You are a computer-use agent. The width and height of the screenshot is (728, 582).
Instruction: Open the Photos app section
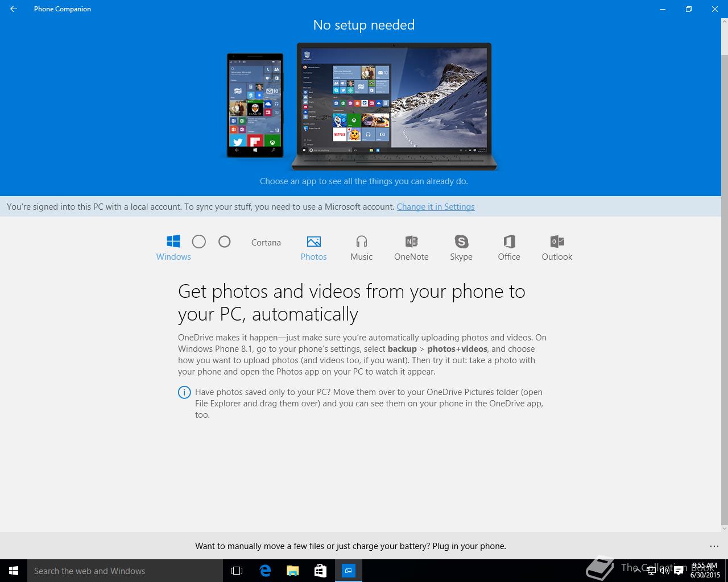pyautogui.click(x=313, y=248)
